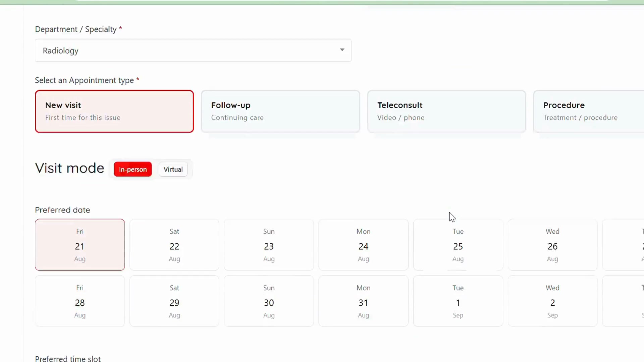Select Mon 24 Aug date card

click(364, 245)
